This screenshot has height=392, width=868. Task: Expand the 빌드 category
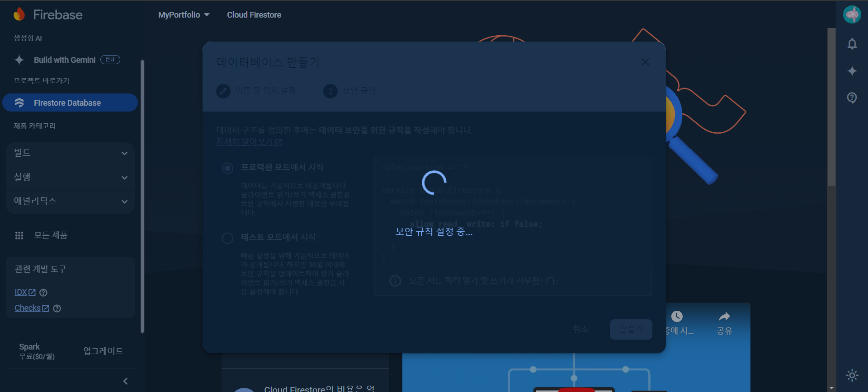[70, 153]
